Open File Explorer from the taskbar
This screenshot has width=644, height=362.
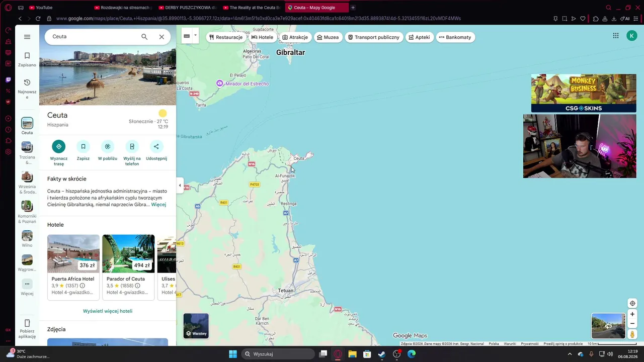click(352, 354)
